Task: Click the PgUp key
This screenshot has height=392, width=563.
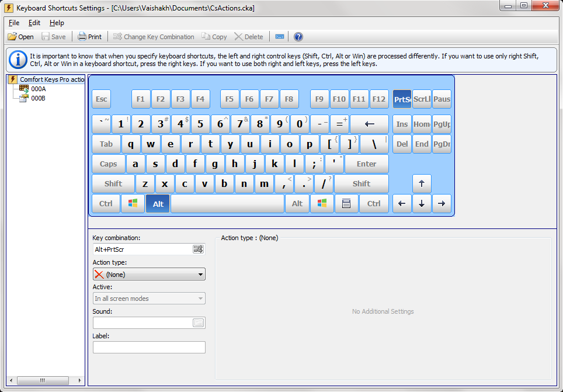Action: pos(442,124)
